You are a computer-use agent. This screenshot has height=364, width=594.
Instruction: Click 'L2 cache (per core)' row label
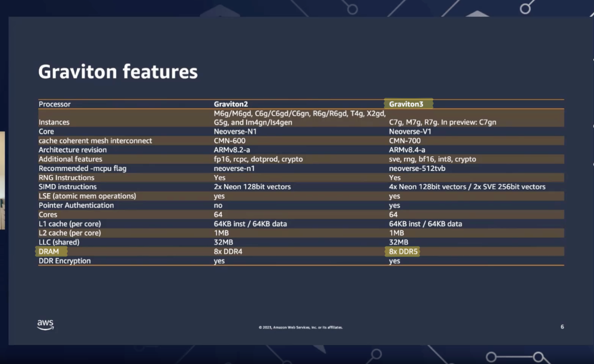[x=70, y=233]
